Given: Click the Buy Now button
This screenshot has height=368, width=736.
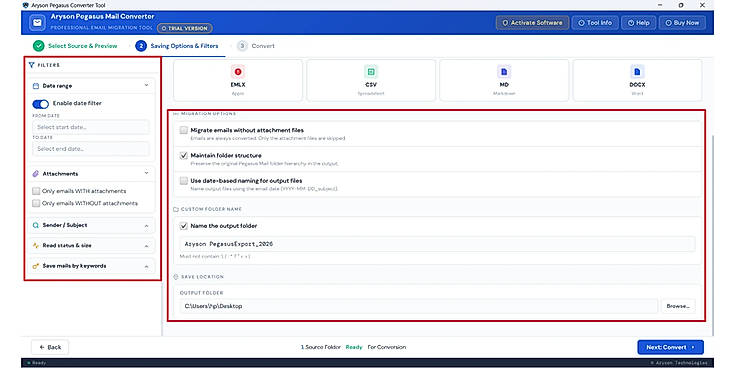Looking at the screenshot, I should [682, 23].
